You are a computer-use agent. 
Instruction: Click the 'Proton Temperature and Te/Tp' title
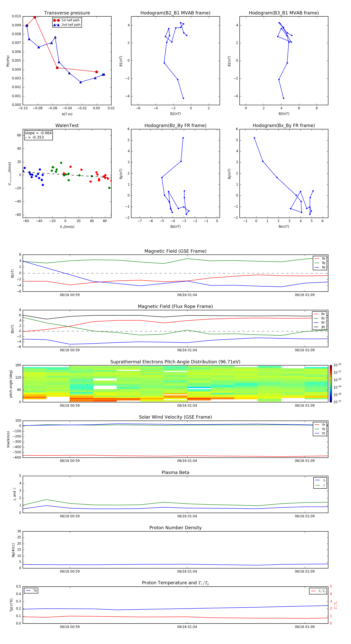coord(175,583)
